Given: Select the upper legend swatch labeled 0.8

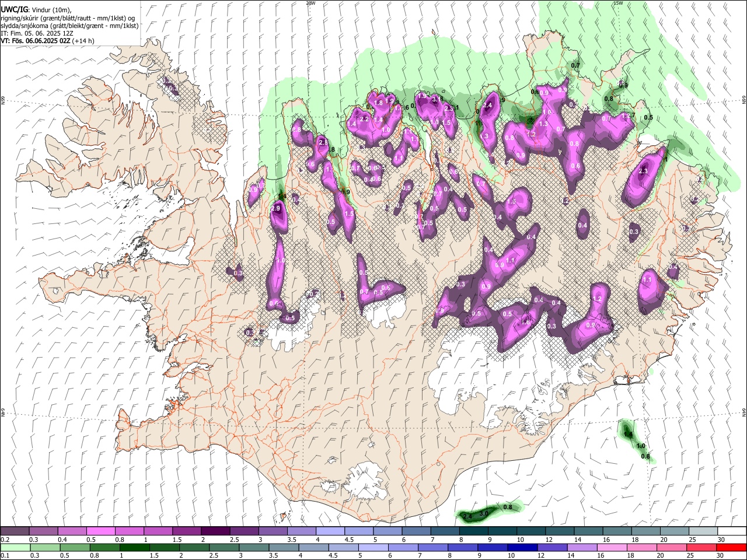Looking at the screenshot, I should click(130, 531).
